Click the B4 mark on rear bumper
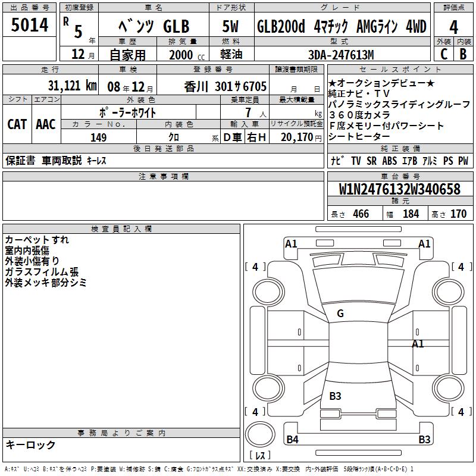This screenshot has height=476, width=476. (x=292, y=439)
